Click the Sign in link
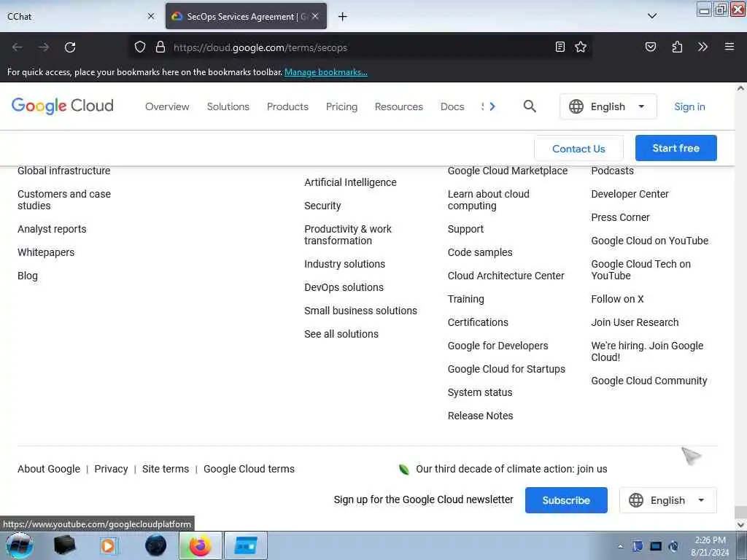 coord(689,106)
